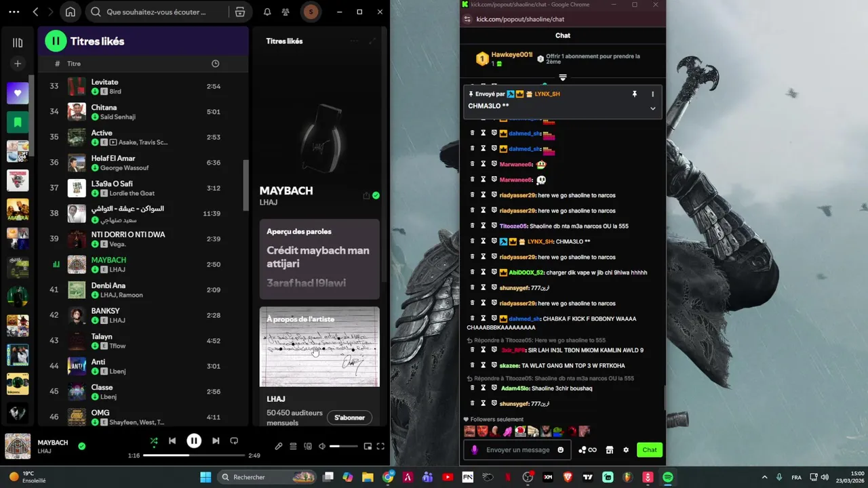Open Spotify friend activity icon

pyautogui.click(x=285, y=12)
